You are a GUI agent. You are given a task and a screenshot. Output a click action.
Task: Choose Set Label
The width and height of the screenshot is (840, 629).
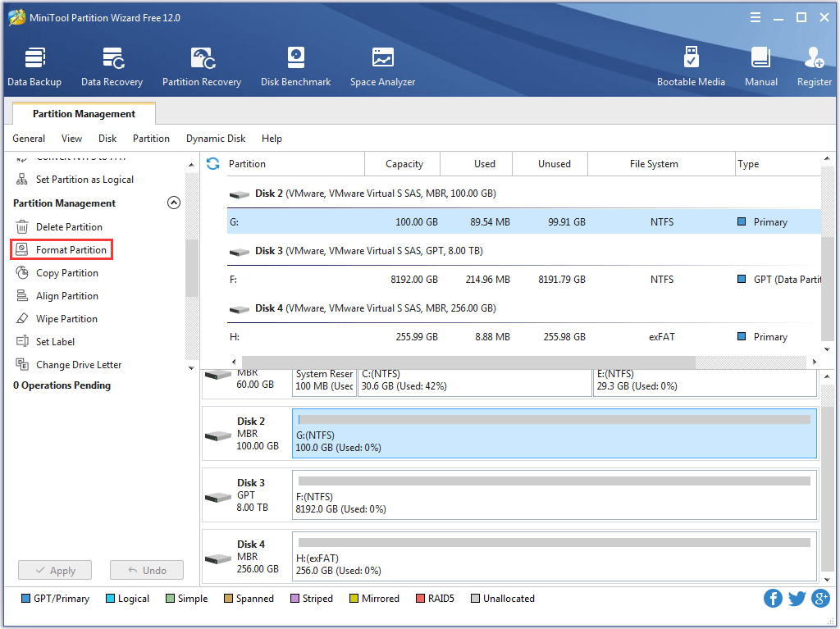[45, 341]
